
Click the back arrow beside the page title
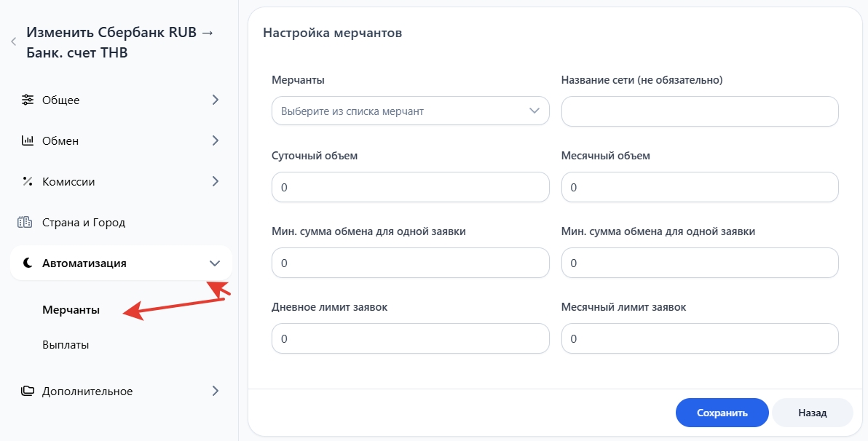13,42
